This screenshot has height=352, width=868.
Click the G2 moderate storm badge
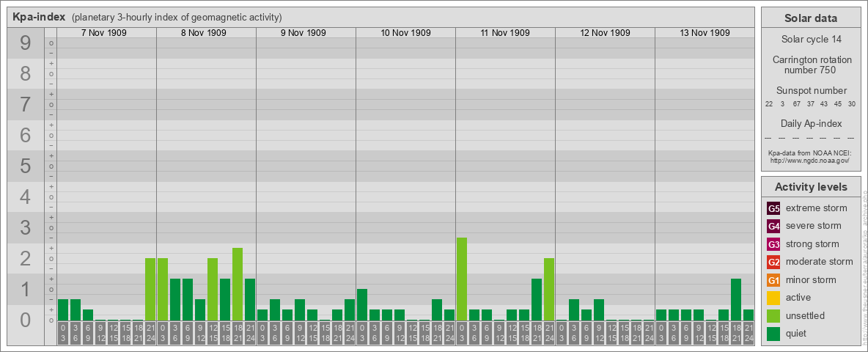coord(773,262)
